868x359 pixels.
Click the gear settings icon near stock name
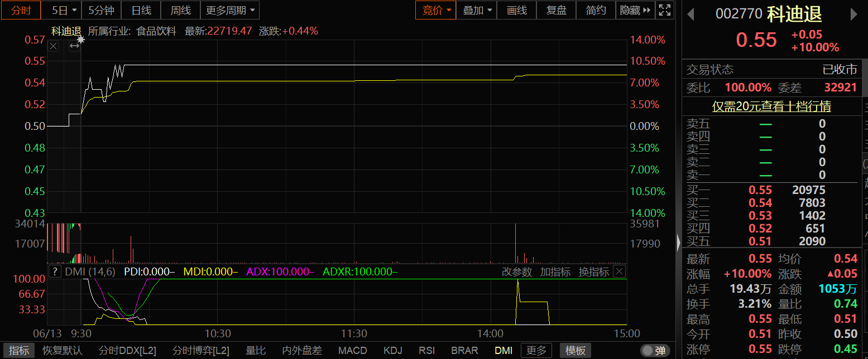tap(81, 39)
